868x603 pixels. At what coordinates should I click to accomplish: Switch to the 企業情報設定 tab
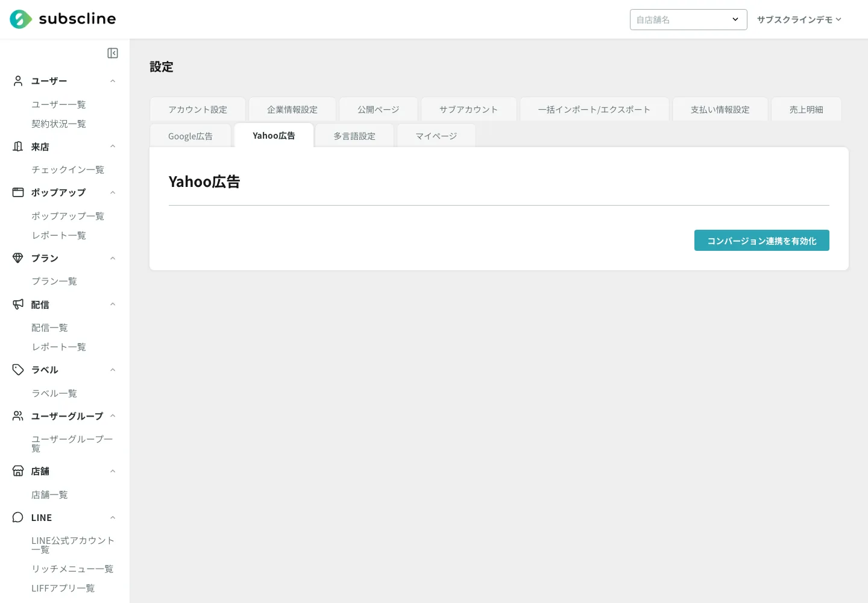pos(292,109)
